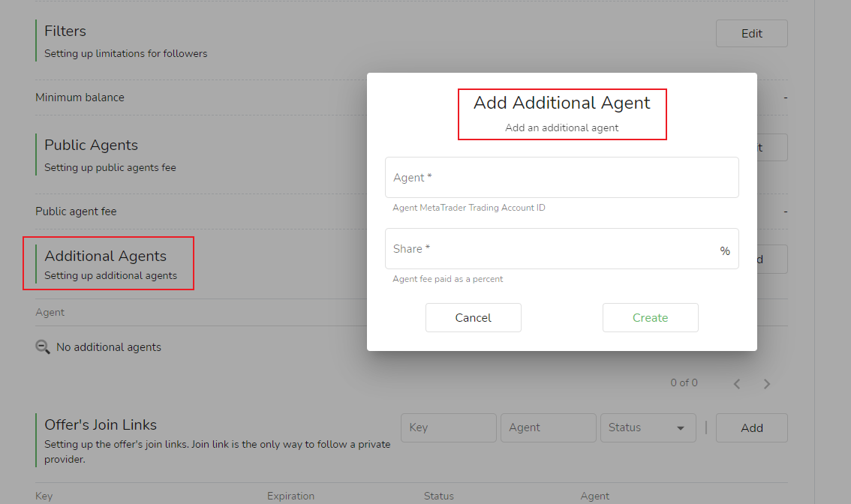Cancel the Add Additional Agent dialog
This screenshot has height=504, width=851.
point(473,317)
